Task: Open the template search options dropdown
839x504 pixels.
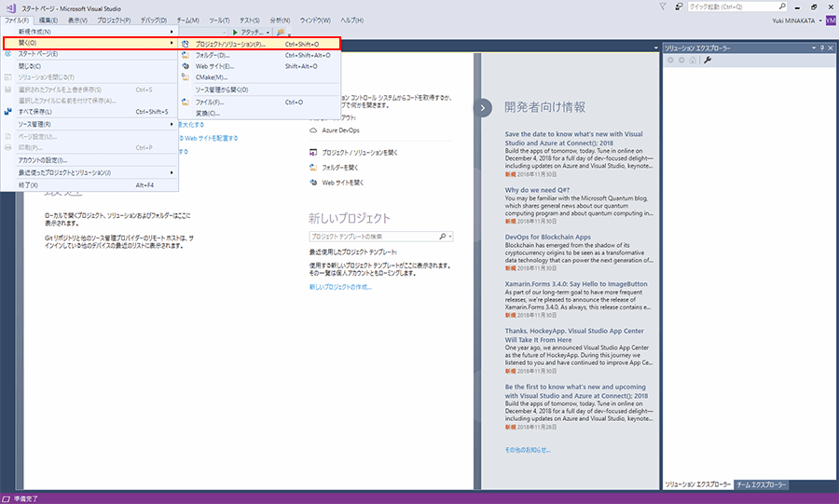Action: coord(450,237)
